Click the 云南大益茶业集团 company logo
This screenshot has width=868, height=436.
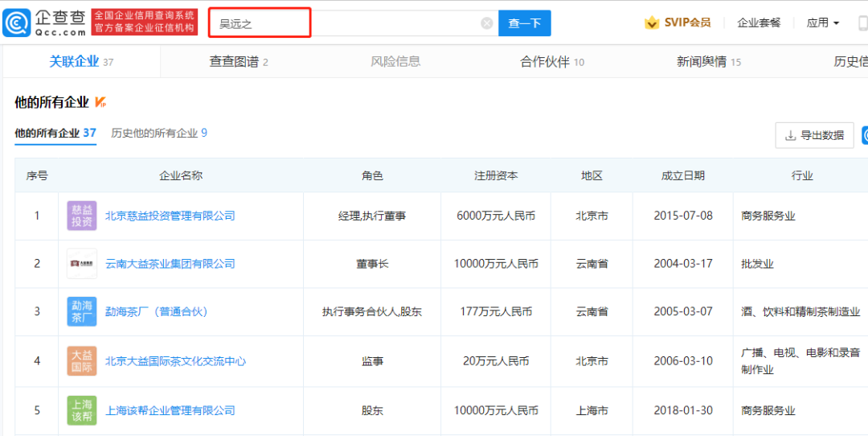pos(81,264)
